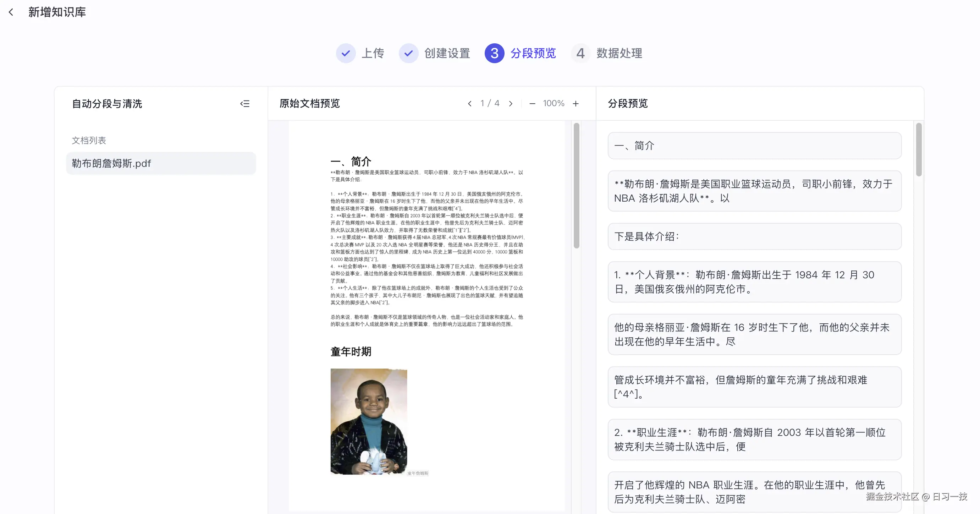The image size is (980, 514).
Task: Click the 分段预览 panel scrollbar
Action: [919, 150]
